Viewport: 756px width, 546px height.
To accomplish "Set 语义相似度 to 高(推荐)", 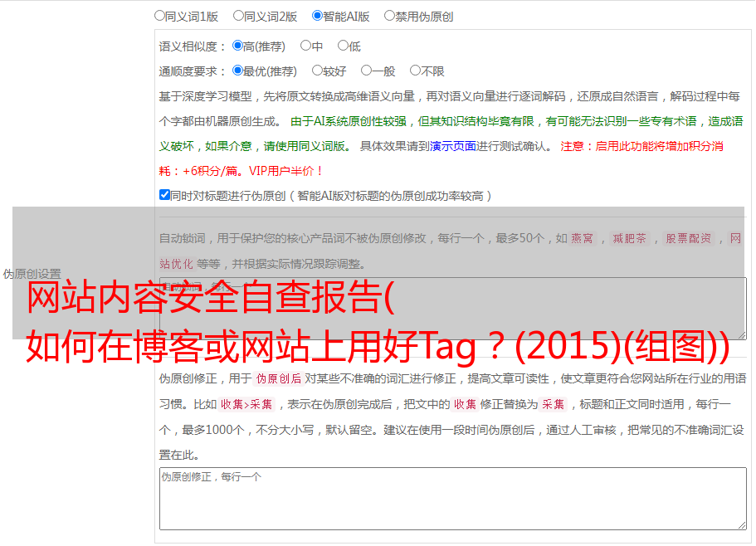I will click(237, 46).
